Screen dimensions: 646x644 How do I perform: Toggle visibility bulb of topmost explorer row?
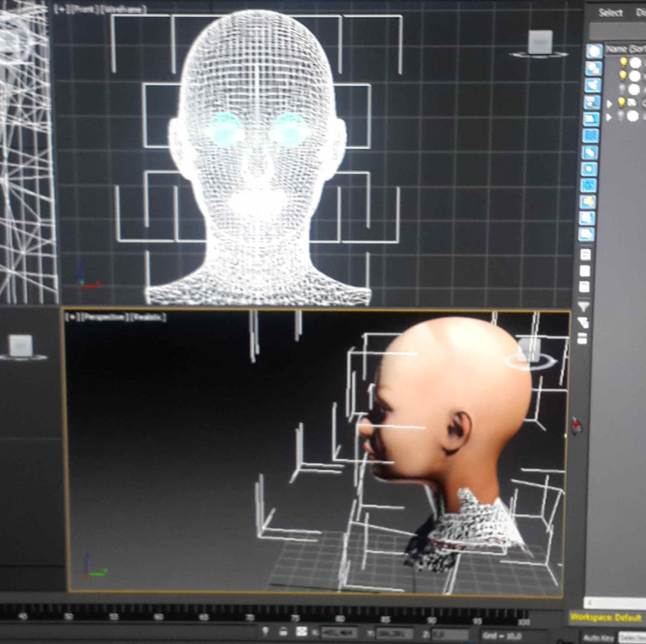tap(624, 62)
